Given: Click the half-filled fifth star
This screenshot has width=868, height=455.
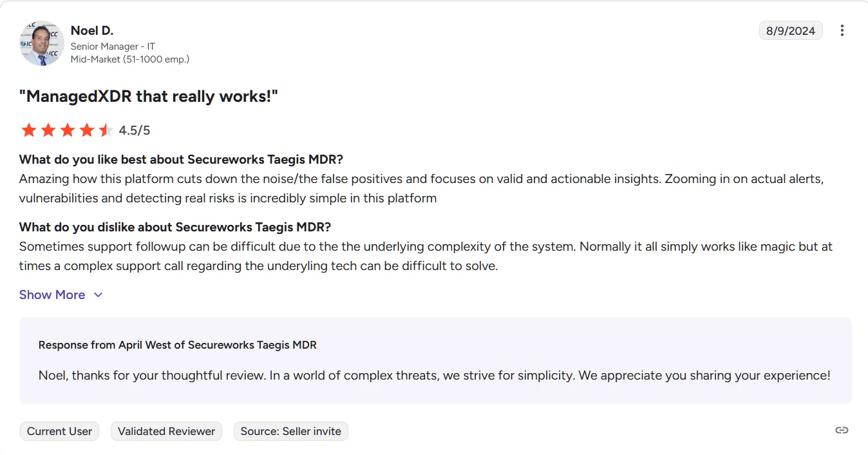Looking at the screenshot, I should pos(105,130).
